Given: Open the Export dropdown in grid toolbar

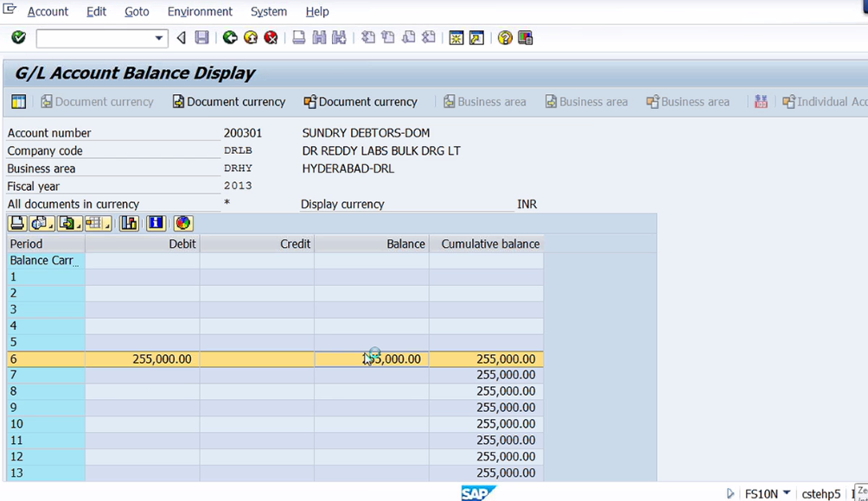Looking at the screenshot, I should 70,223.
